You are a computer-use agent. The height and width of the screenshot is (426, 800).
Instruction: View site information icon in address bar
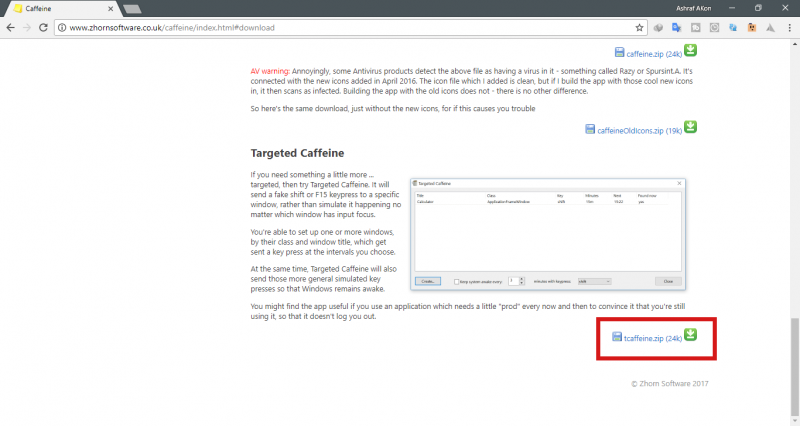pos(62,28)
